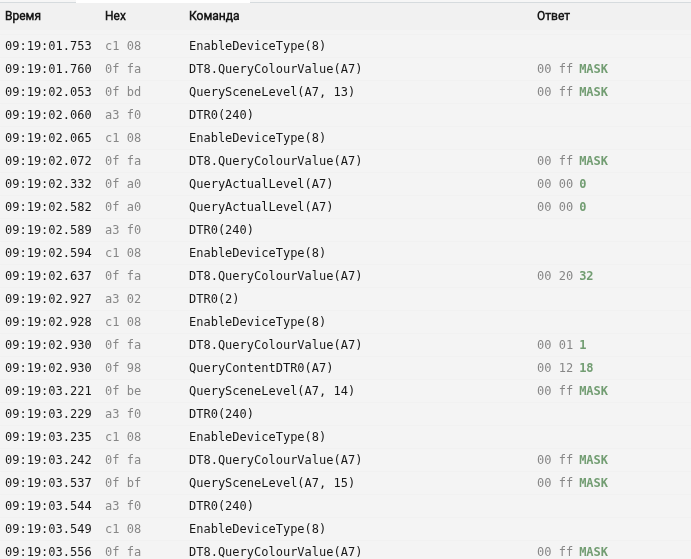Select the 09:19:01.753 EnableDeviceType(8) row
The height and width of the screenshot is (559, 691).
click(346, 46)
